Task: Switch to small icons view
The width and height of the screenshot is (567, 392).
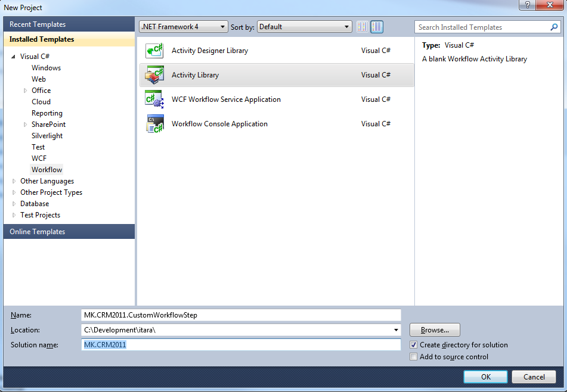Action: (362, 27)
